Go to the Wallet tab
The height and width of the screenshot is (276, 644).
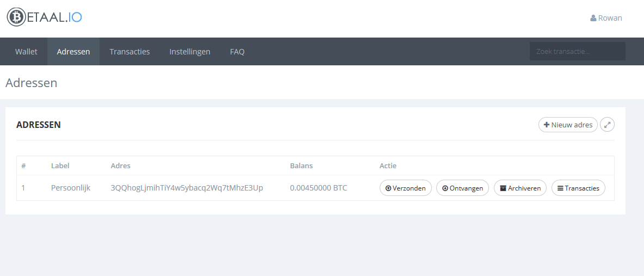point(26,52)
